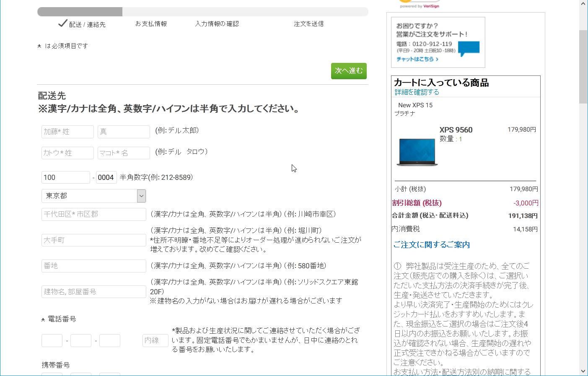Image resolution: width=588 pixels, height=376 pixels.
Task: Click the scrollbar up arrow
Action: click(583, 4)
